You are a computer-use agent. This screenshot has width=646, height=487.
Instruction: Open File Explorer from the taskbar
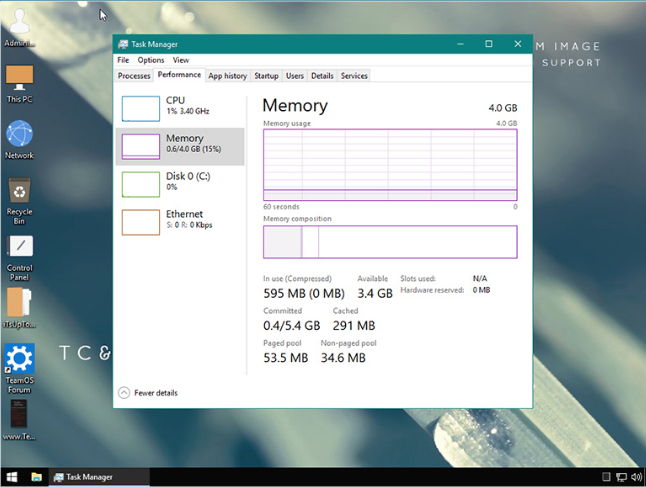pos(37,477)
